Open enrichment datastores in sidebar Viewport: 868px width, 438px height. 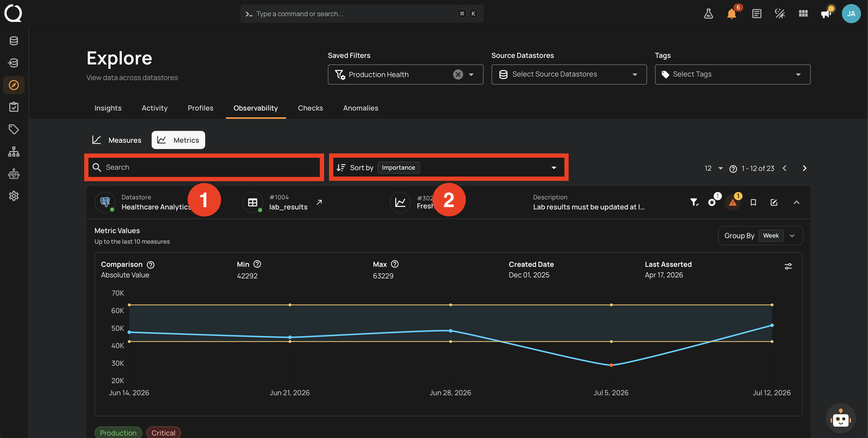(14, 63)
